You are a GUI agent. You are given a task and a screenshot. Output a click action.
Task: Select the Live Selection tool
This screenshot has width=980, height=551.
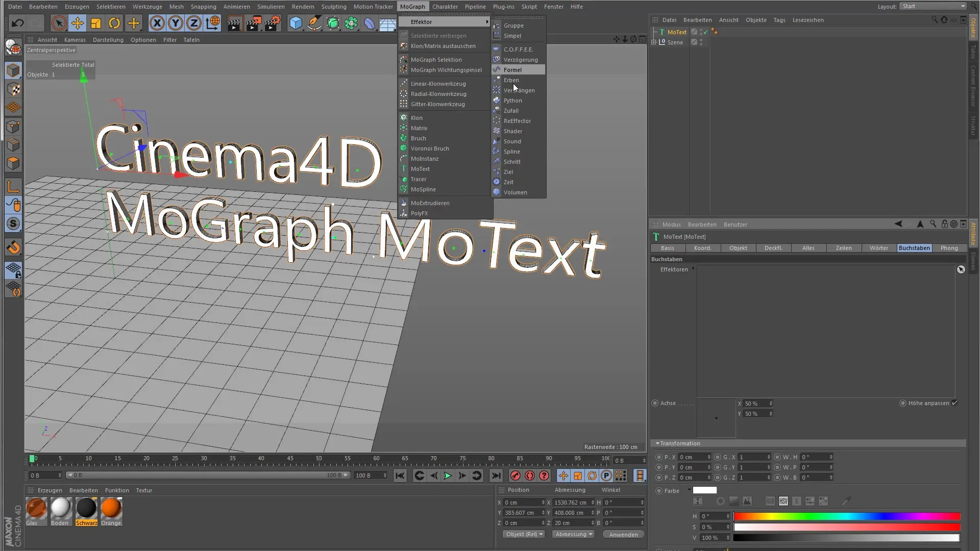59,23
